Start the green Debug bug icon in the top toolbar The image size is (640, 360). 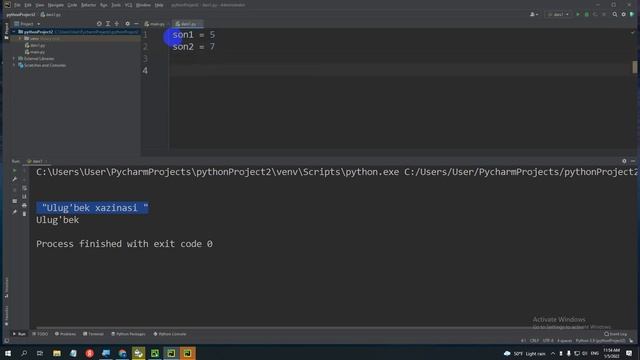point(587,14)
